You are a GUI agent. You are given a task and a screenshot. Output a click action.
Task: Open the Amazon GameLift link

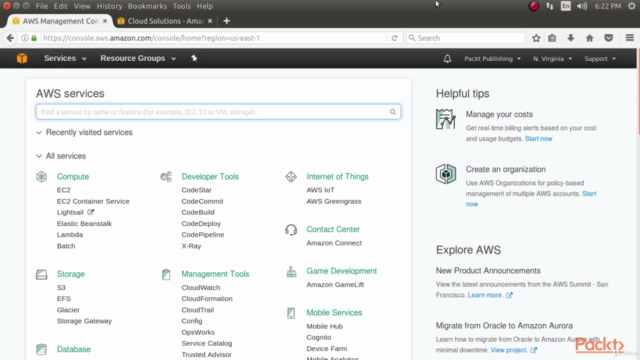click(x=335, y=284)
